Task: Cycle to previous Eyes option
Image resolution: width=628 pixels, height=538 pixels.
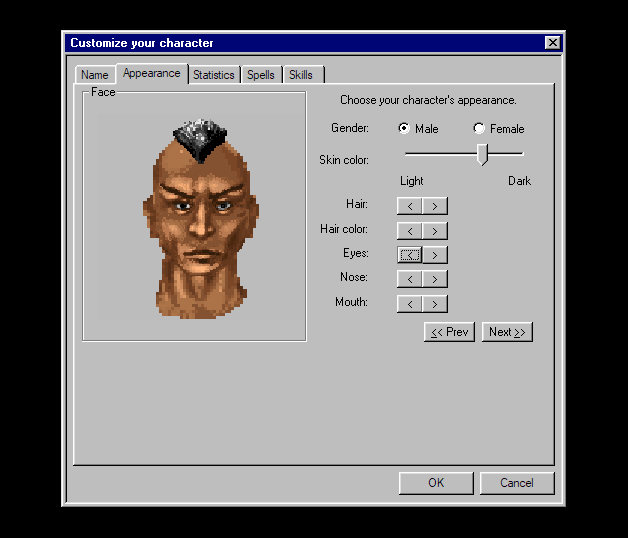Action: 409,255
